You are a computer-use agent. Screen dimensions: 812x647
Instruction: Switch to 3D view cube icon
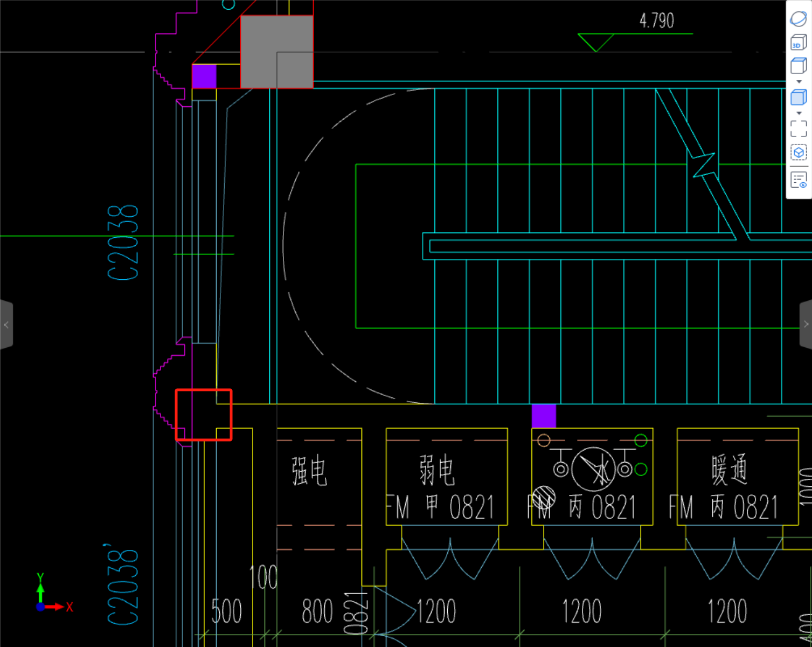(799, 43)
